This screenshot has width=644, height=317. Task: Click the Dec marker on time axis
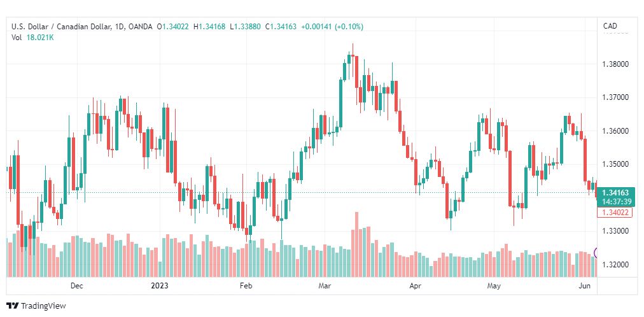(x=77, y=286)
